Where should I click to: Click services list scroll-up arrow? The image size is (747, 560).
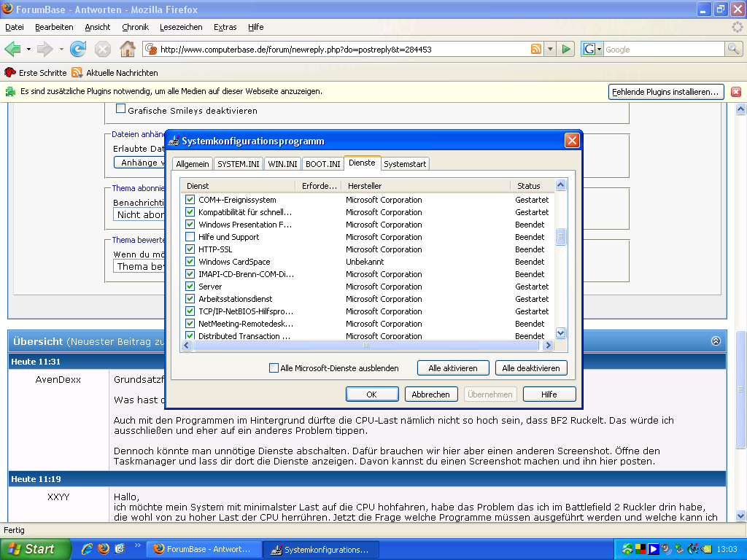(561, 184)
